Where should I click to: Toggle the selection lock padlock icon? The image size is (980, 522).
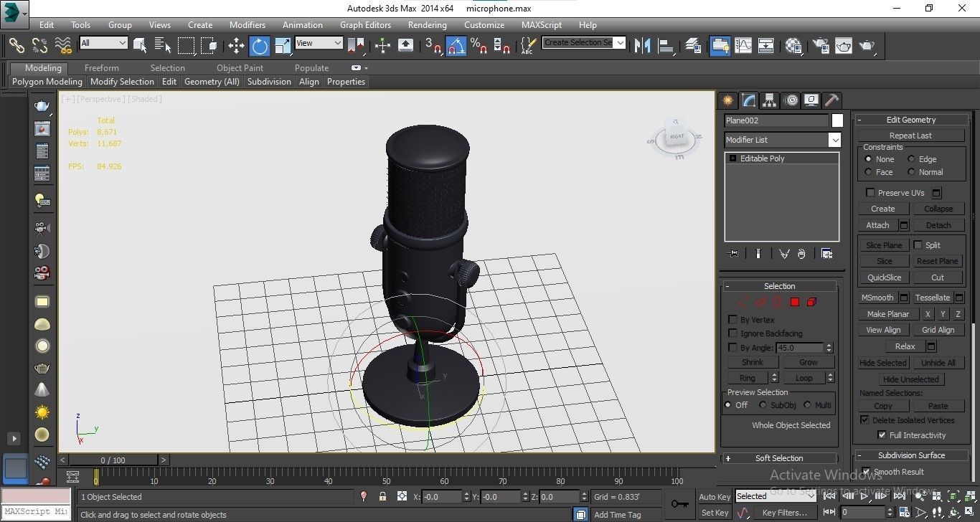click(x=382, y=496)
